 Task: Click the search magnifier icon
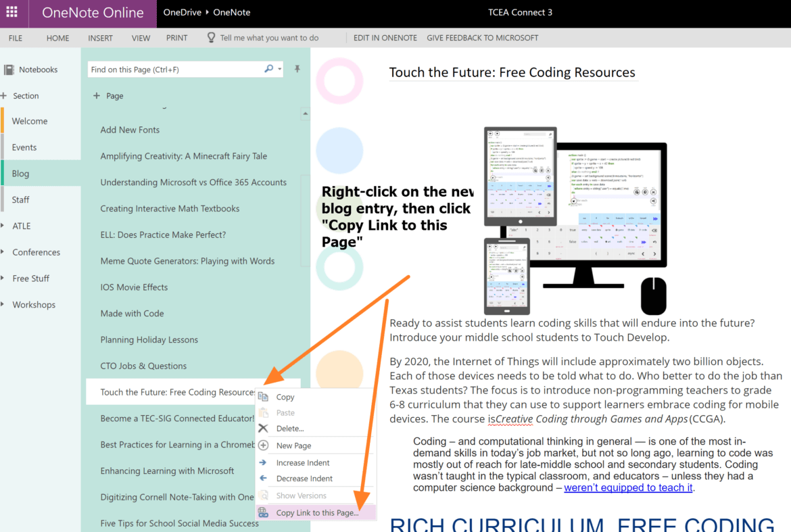pos(268,68)
